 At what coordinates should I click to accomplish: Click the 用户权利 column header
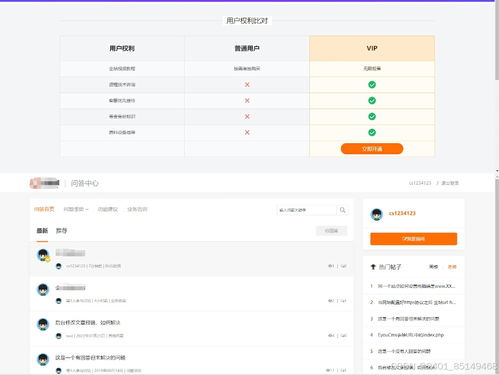122,48
